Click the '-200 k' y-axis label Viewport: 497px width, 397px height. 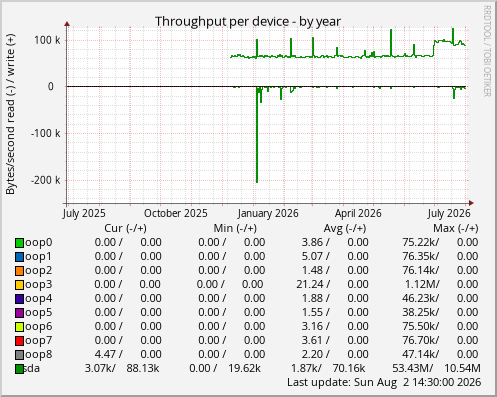click(x=45, y=180)
